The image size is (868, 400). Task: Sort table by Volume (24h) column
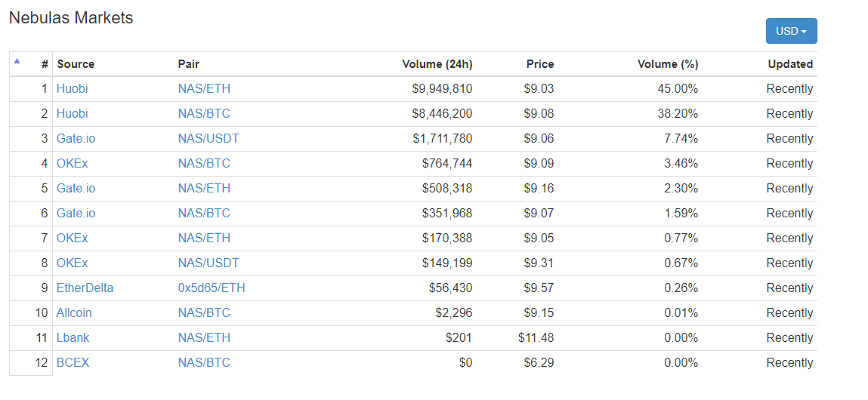(x=437, y=64)
